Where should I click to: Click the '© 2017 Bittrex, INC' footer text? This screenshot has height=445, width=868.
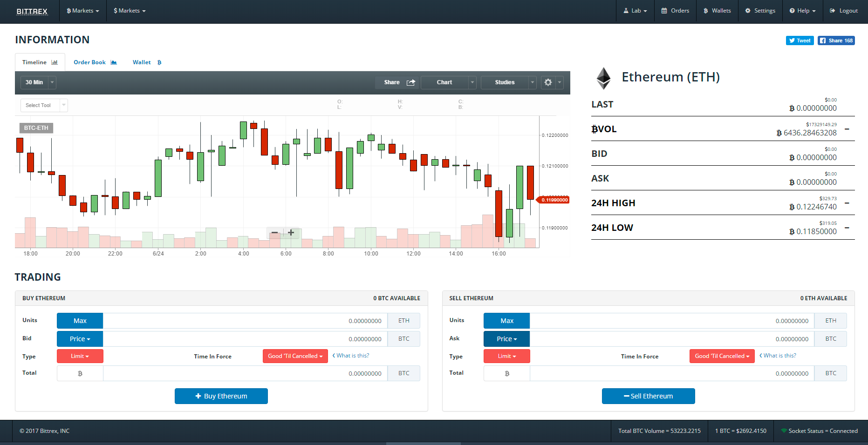point(45,431)
